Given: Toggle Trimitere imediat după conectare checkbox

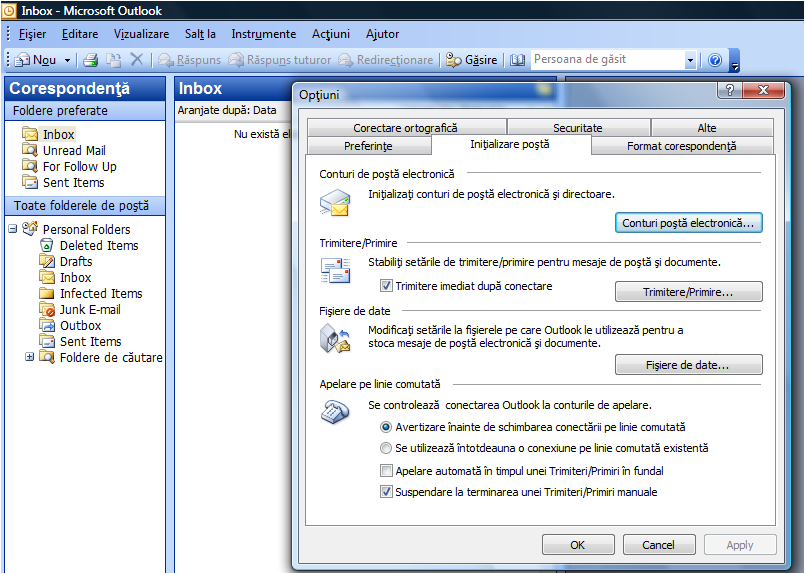Looking at the screenshot, I should coord(386,285).
